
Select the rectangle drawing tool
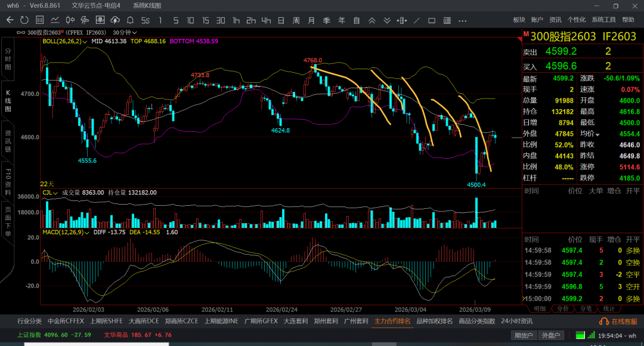click(x=432, y=20)
